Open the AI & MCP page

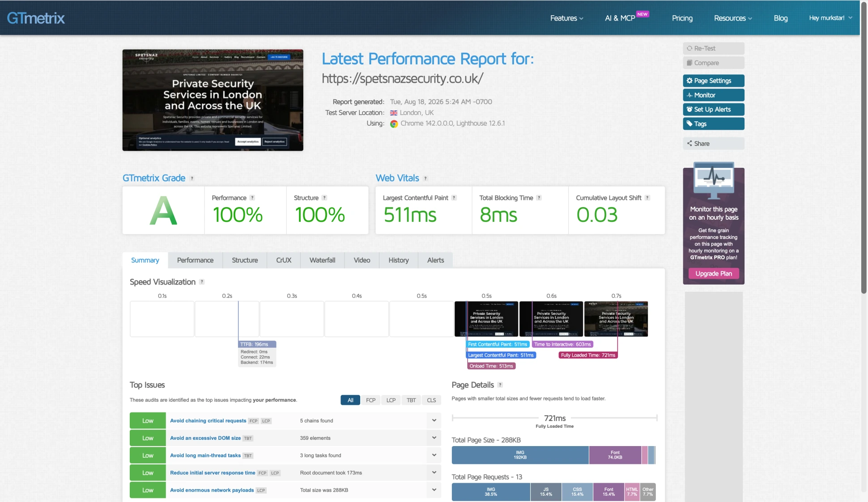tap(620, 18)
